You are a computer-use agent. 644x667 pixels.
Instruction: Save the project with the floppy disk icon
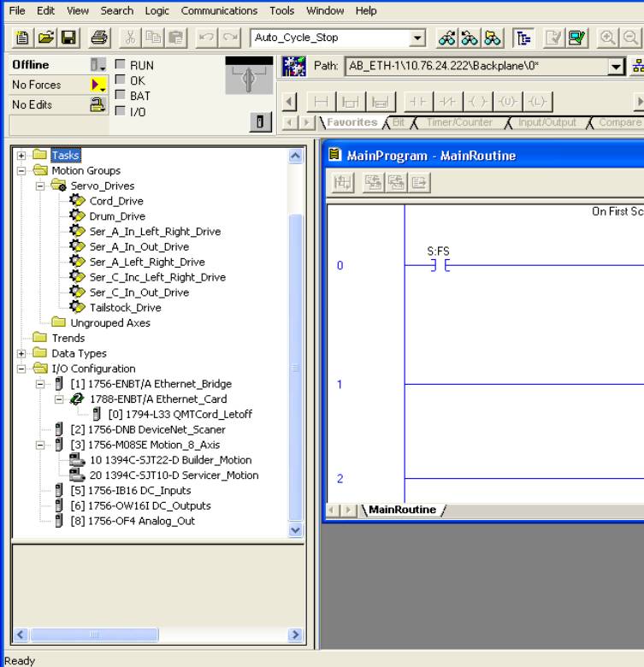[68, 38]
